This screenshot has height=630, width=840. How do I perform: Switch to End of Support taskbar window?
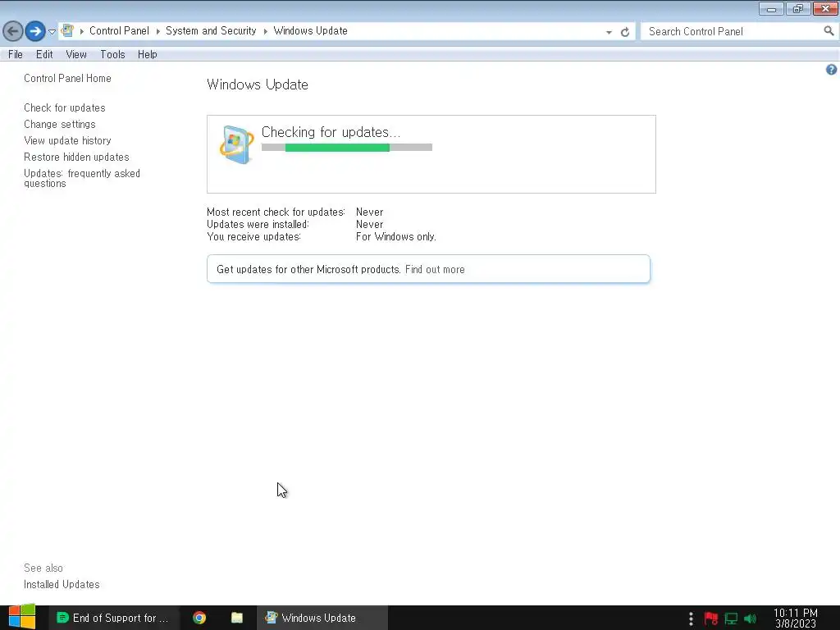click(x=113, y=618)
